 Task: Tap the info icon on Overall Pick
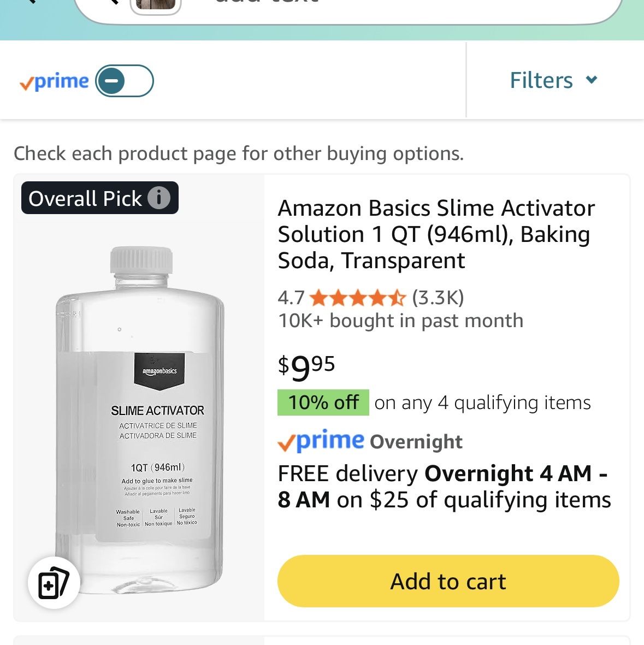click(x=159, y=198)
